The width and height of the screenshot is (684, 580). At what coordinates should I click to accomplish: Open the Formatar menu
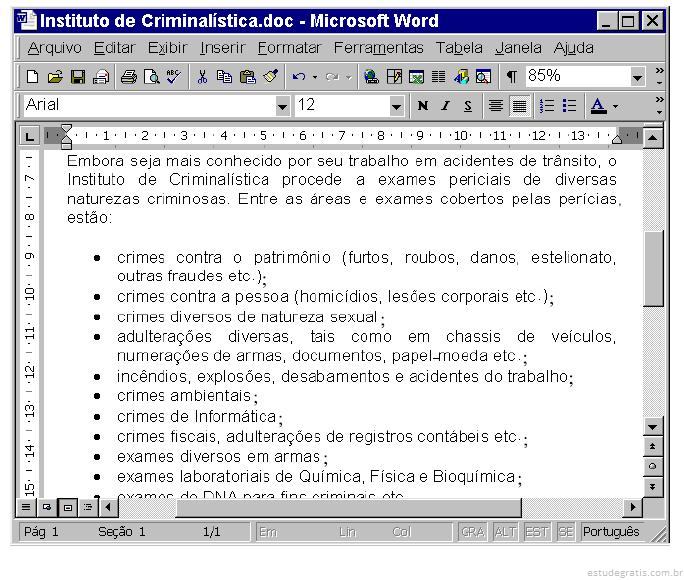click(289, 48)
